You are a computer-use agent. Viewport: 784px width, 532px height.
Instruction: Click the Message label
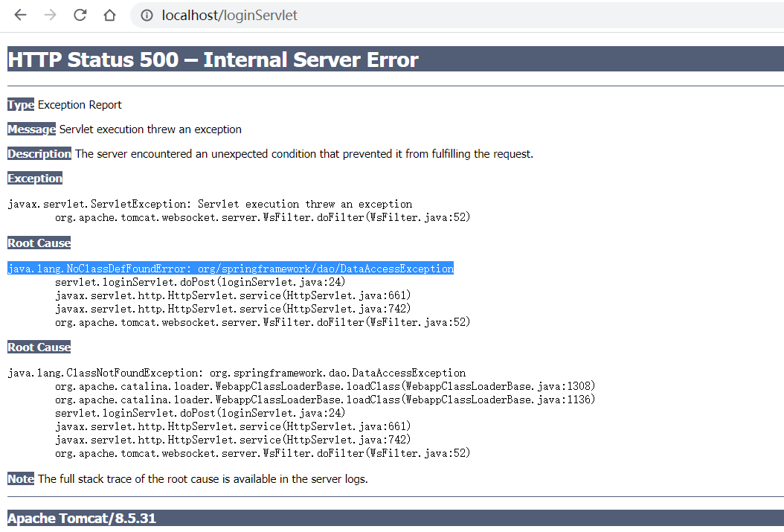(31, 129)
